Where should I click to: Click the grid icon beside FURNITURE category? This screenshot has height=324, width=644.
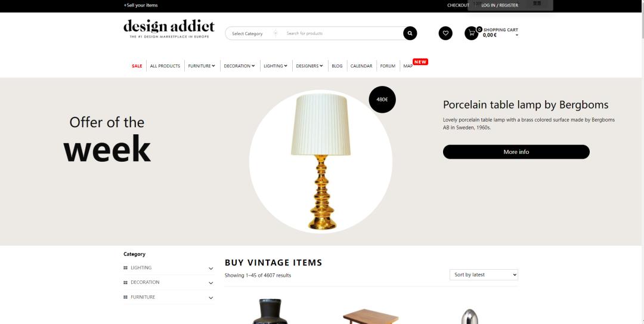126,297
